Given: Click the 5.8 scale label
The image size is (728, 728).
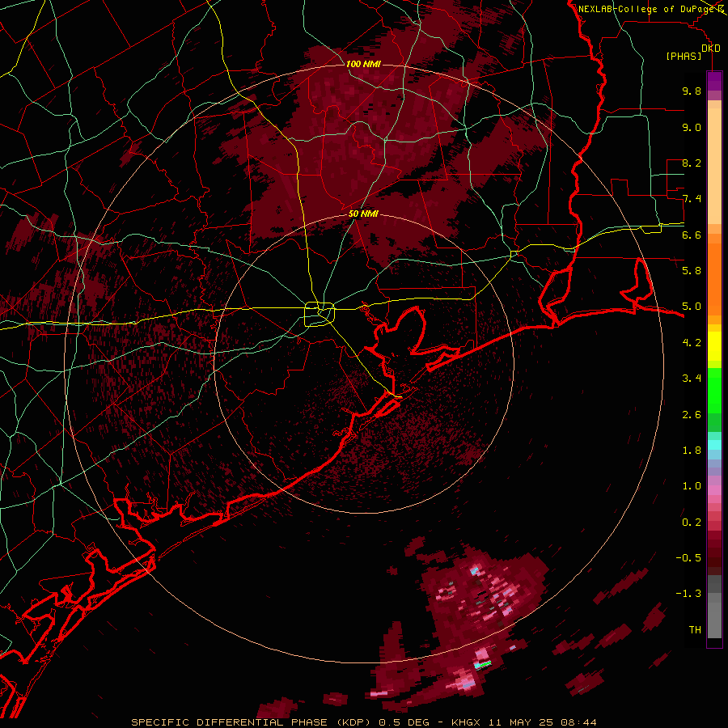Looking at the screenshot, I should [x=692, y=271].
